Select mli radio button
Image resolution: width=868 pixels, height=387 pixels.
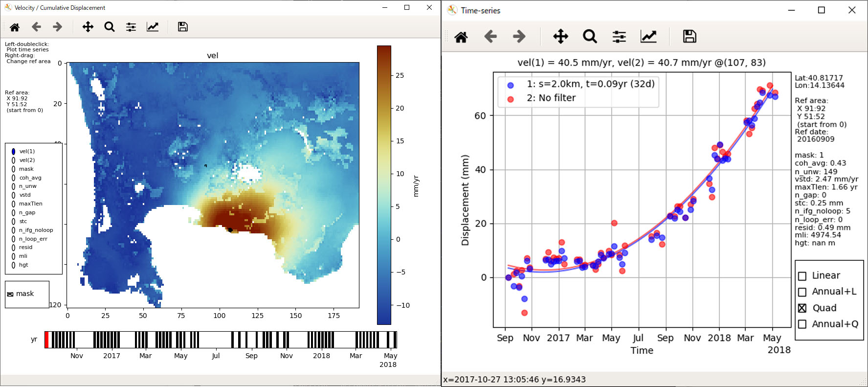point(13,256)
